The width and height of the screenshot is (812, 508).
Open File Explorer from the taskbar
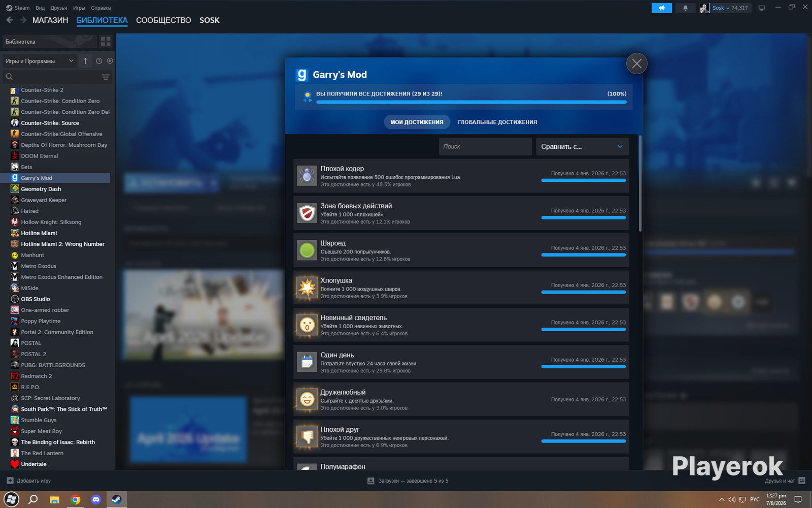pyautogui.click(x=54, y=499)
